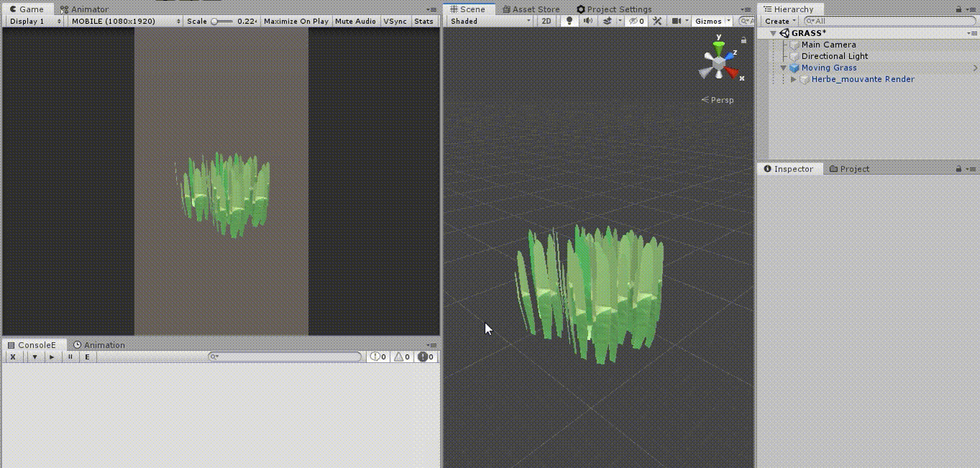Select Directional Light in Hierarchy
This screenshot has height=468, width=980.
[835, 56]
